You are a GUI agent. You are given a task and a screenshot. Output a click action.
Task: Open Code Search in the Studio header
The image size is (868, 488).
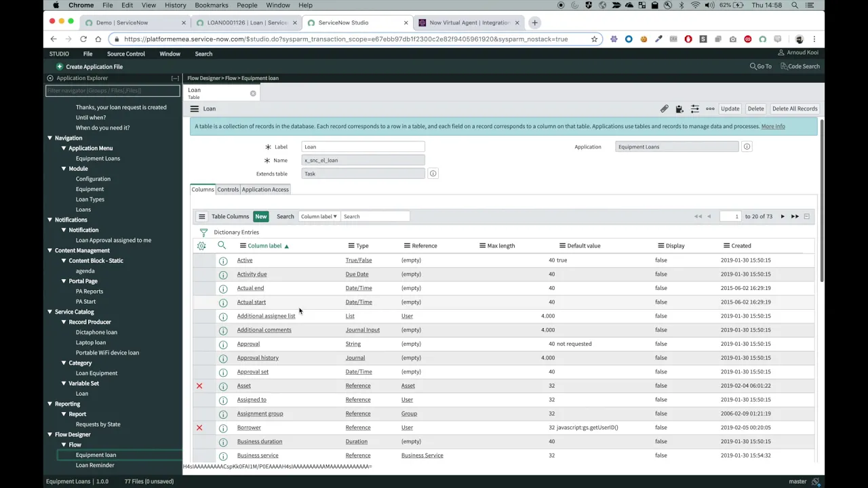[x=801, y=66]
